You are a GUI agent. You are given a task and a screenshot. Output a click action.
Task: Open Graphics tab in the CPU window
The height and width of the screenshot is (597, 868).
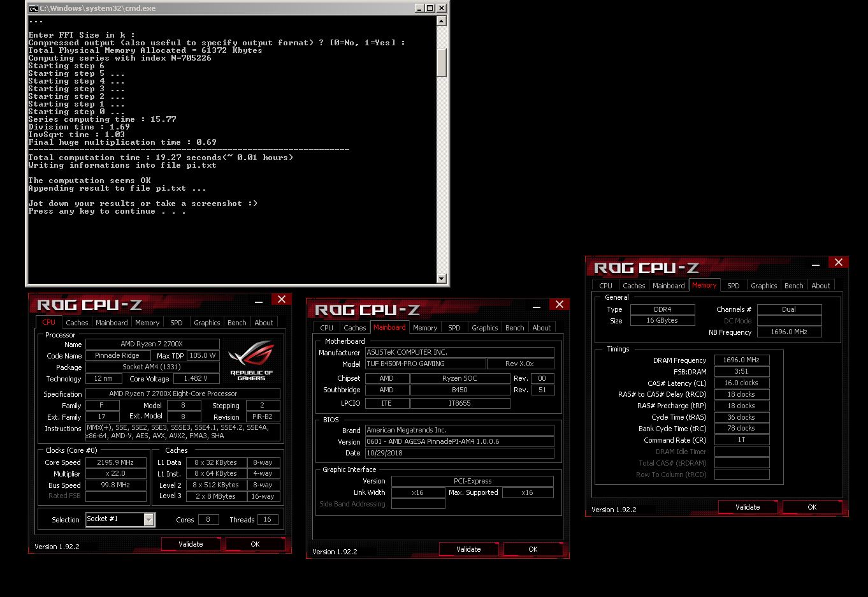[207, 323]
